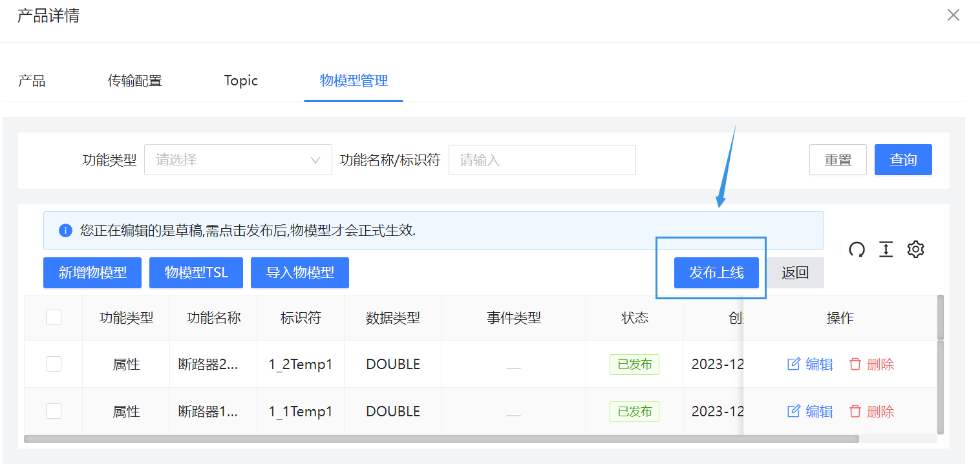
Task: Click the 新增物模型 button
Action: coord(92,273)
